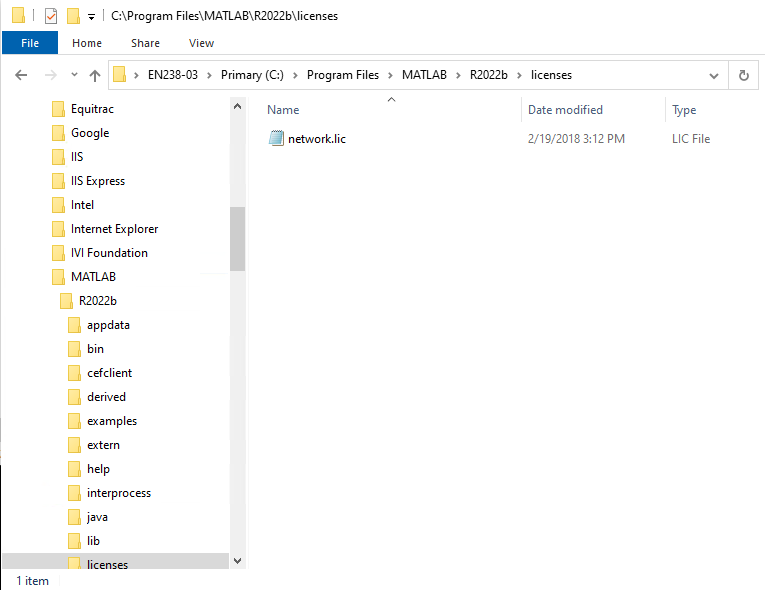The width and height of the screenshot is (765, 590).
Task: Click the New Folder quick access icon
Action: 73,16
